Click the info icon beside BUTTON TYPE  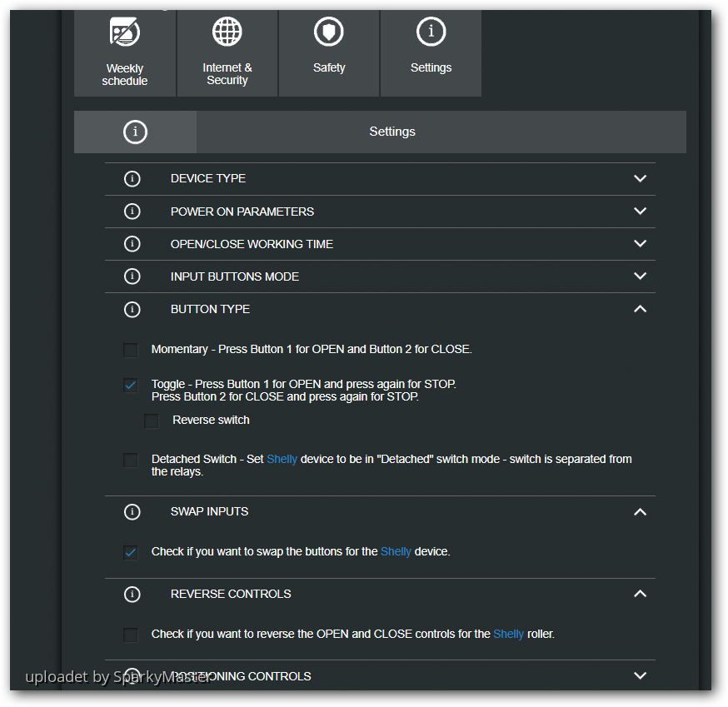pos(132,309)
